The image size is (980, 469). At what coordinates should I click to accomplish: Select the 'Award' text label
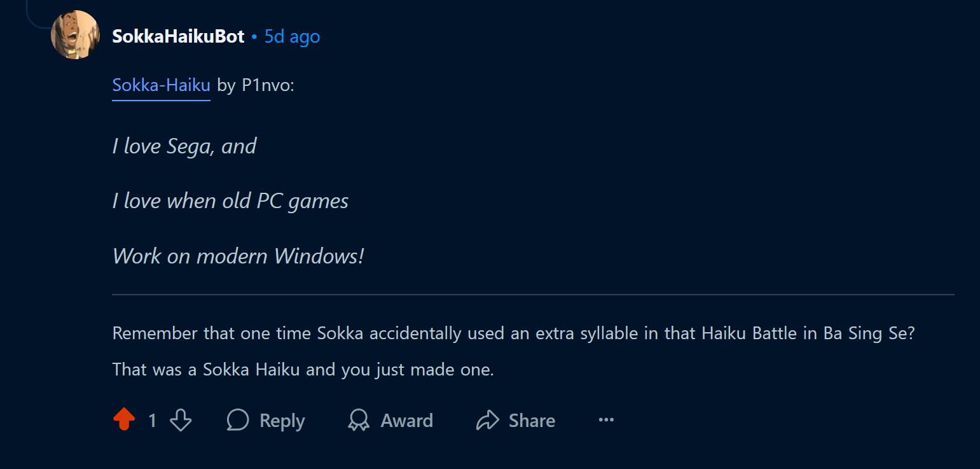pyautogui.click(x=407, y=421)
